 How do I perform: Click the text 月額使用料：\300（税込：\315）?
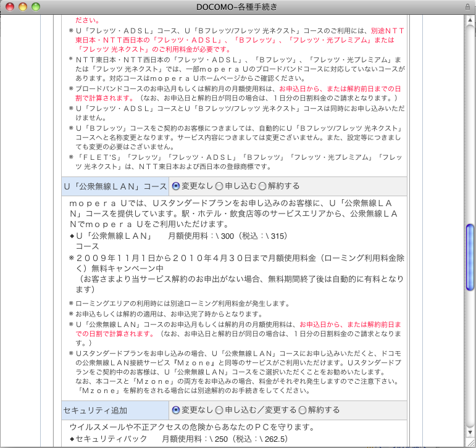pos(228,236)
